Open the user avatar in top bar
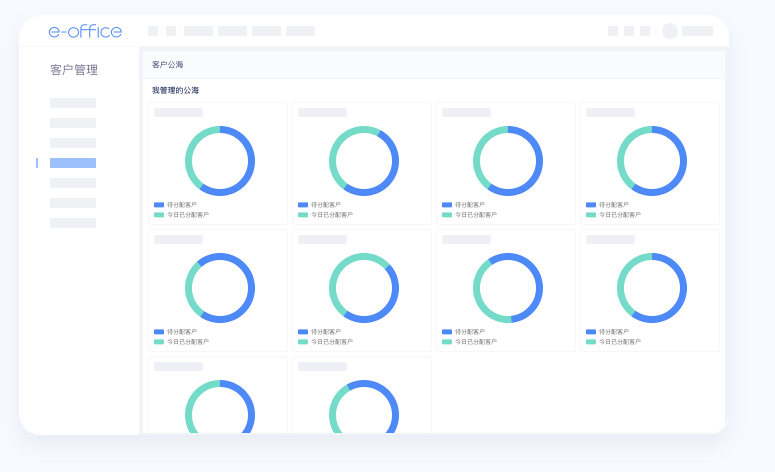The width and height of the screenshot is (775, 472). click(670, 31)
